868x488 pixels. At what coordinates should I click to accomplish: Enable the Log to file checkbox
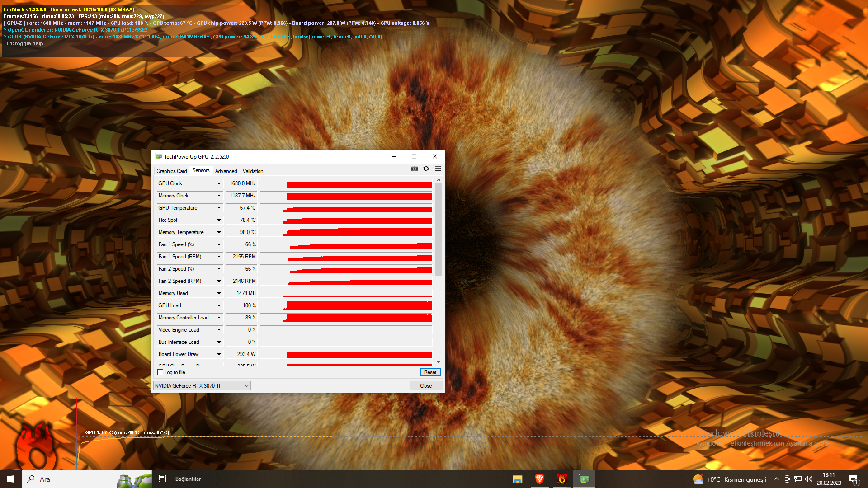click(x=160, y=372)
